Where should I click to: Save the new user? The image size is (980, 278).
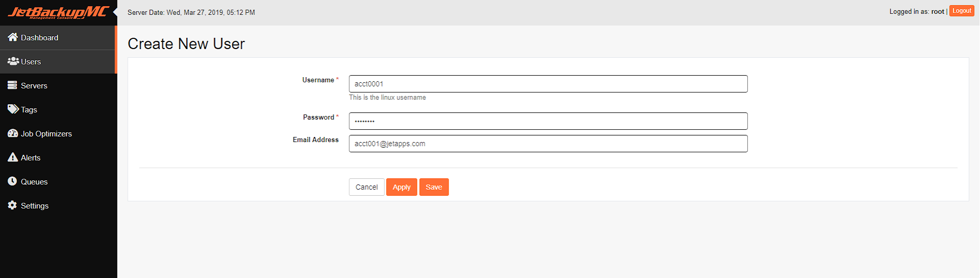434,187
